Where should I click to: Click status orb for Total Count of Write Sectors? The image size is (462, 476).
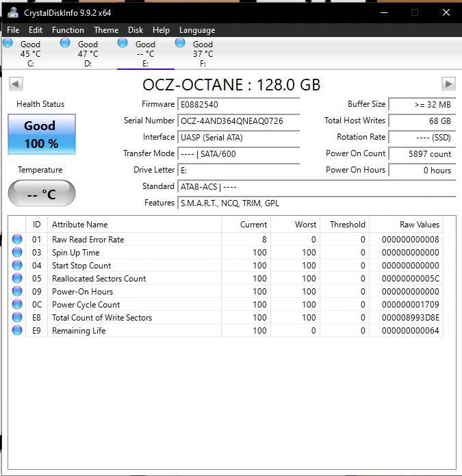(17, 317)
